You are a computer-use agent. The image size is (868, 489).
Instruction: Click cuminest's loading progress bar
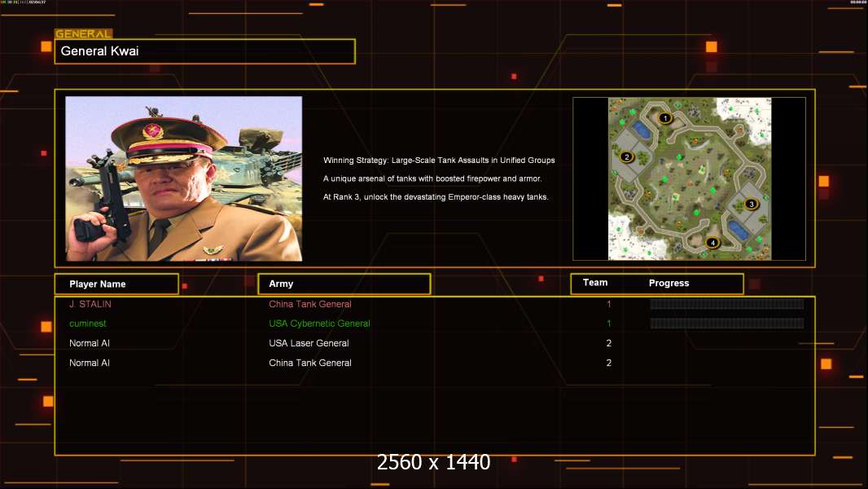pos(726,324)
